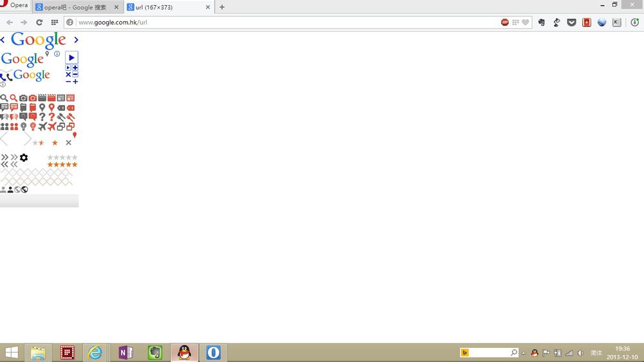Click the desk lamp extension icon
Image resolution: width=644 pixels, height=362 pixels.
click(556, 22)
